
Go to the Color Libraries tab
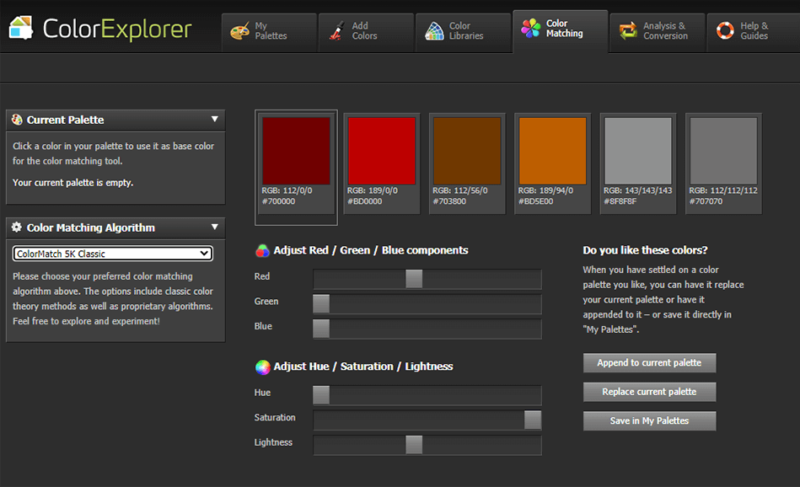click(x=463, y=33)
